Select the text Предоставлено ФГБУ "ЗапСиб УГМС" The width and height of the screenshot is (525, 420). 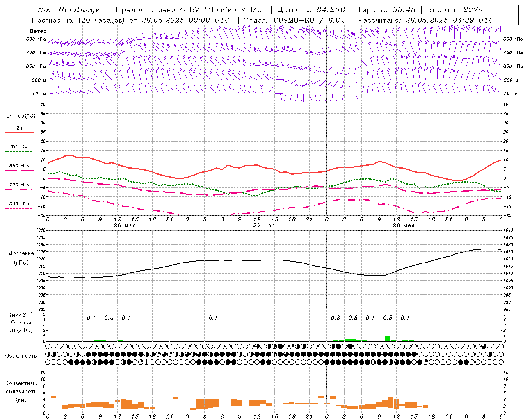[x=191, y=10]
